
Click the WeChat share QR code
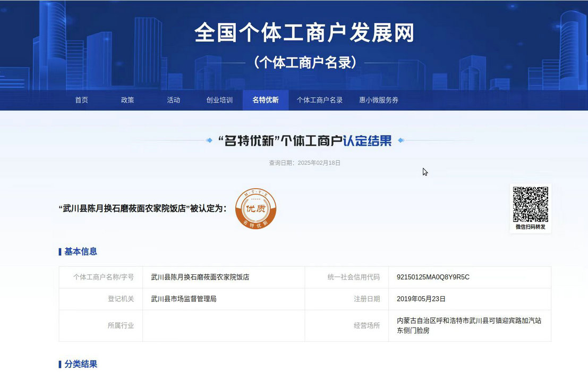530,204
